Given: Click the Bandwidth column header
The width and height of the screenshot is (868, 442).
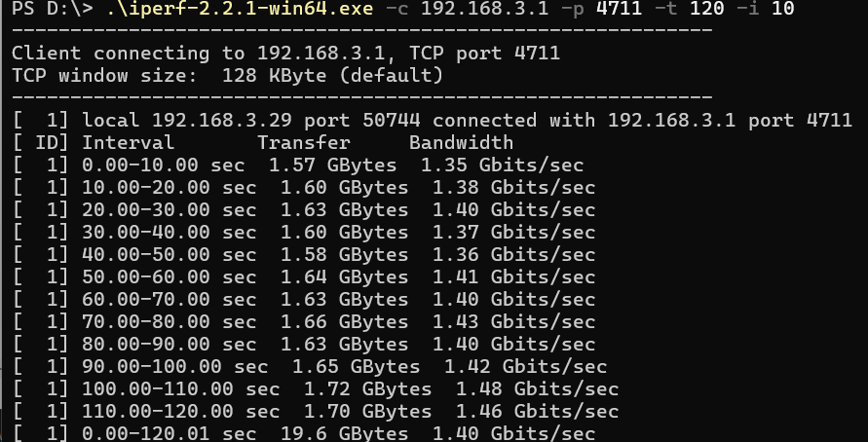Looking at the screenshot, I should pyautogui.click(x=461, y=143).
